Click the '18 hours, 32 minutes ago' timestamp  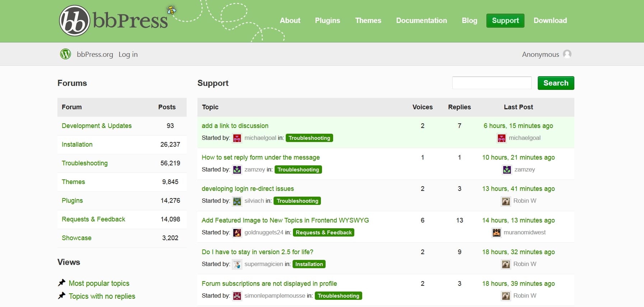[x=518, y=252]
